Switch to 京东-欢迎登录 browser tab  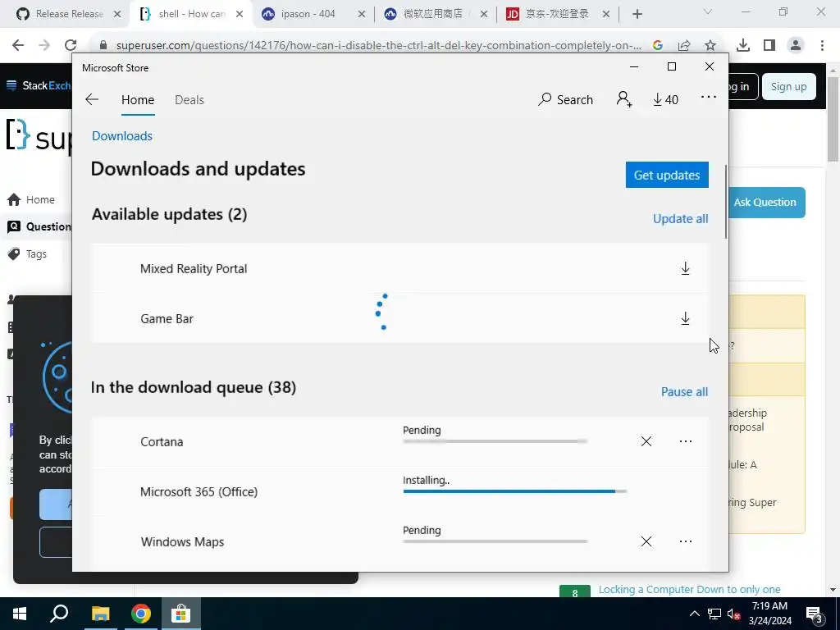click(557, 14)
